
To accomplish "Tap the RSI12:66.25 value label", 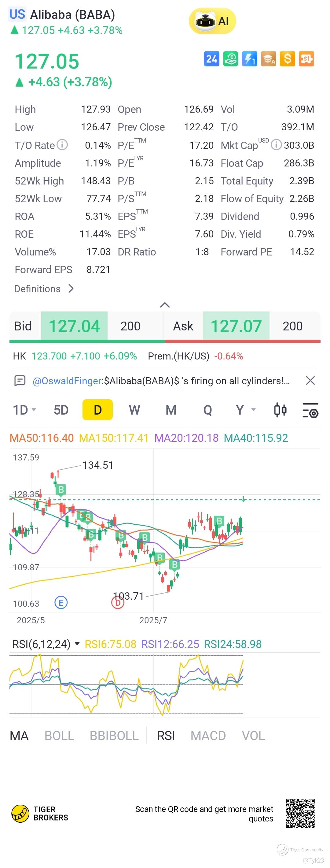I will [170, 644].
